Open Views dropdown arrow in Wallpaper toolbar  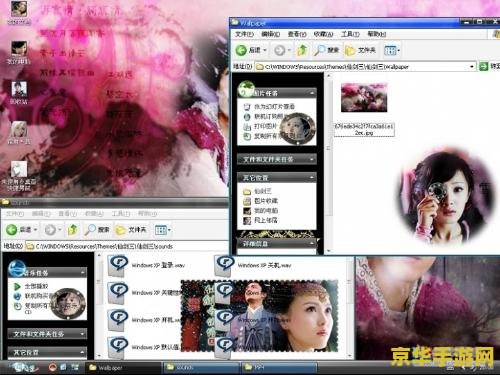pyautogui.click(x=399, y=51)
